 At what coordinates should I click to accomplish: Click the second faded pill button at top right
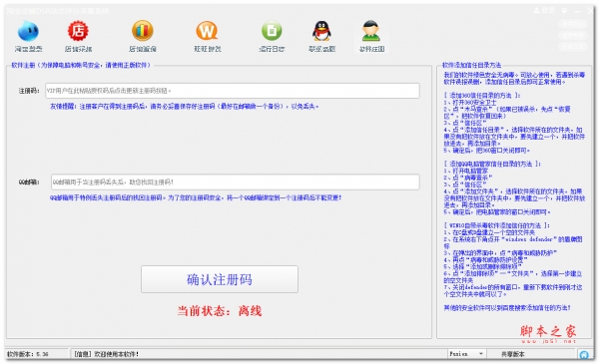(573, 35)
